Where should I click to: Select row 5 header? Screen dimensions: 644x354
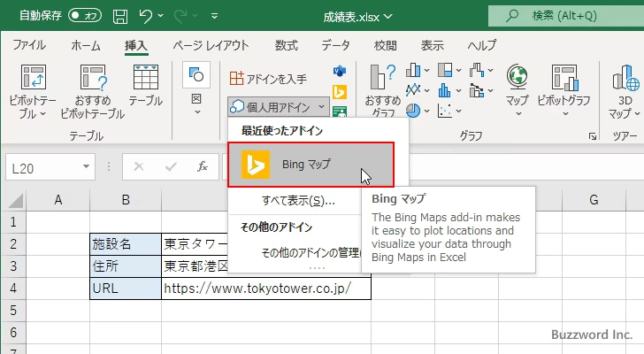(13, 310)
